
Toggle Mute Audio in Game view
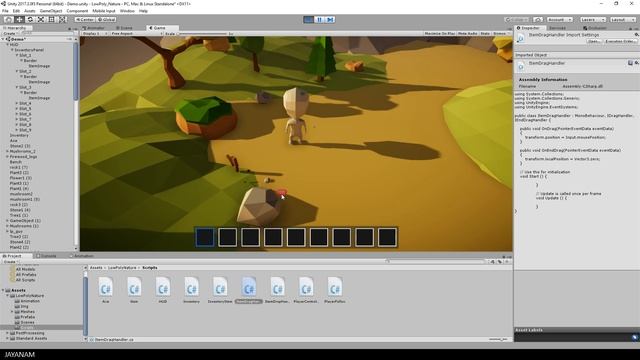click(467, 33)
